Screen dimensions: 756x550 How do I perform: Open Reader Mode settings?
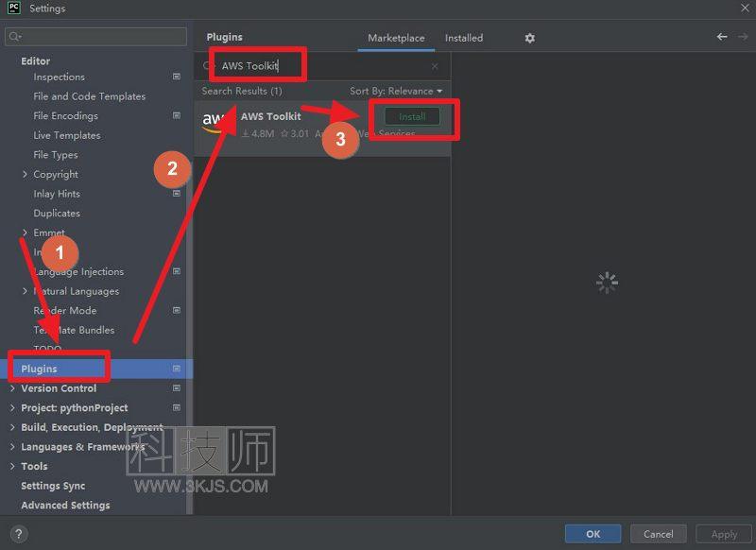64,310
